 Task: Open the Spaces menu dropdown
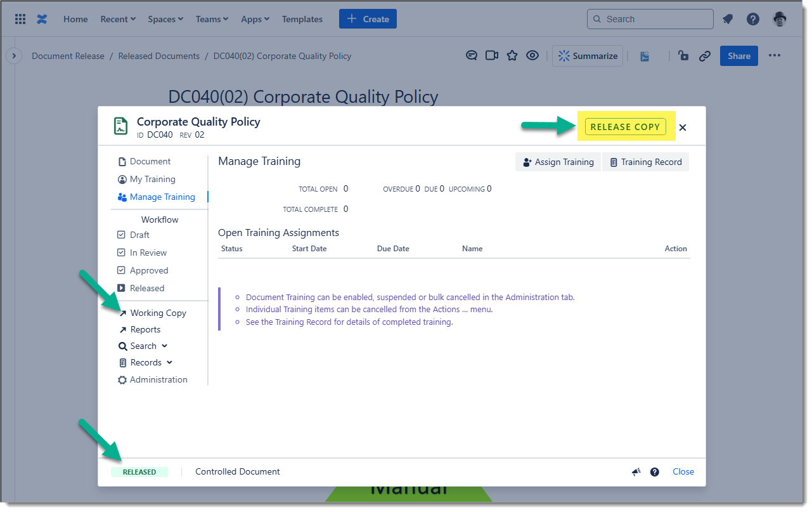pyautogui.click(x=165, y=19)
